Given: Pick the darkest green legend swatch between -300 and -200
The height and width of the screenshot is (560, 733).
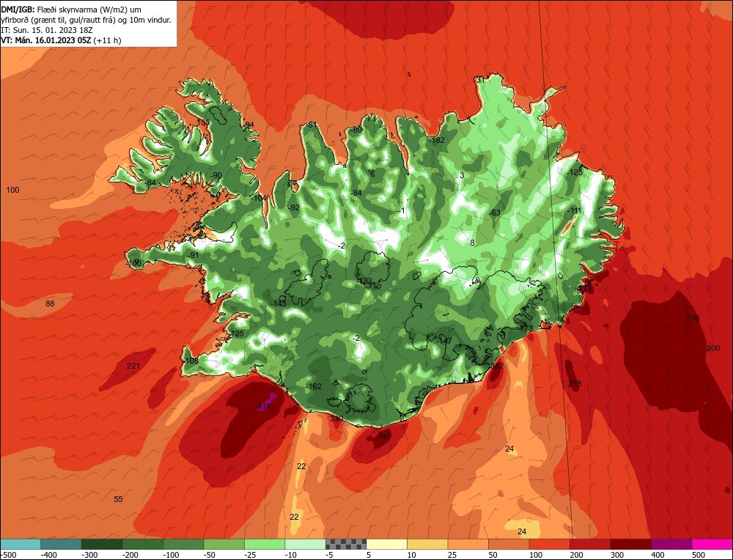Looking at the screenshot, I should click(x=102, y=544).
